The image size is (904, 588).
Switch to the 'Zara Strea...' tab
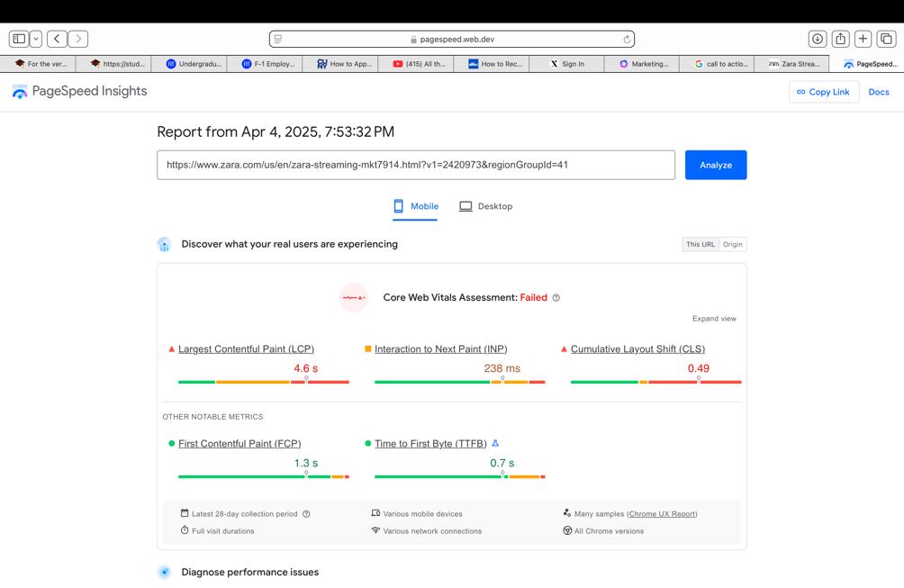click(x=792, y=64)
